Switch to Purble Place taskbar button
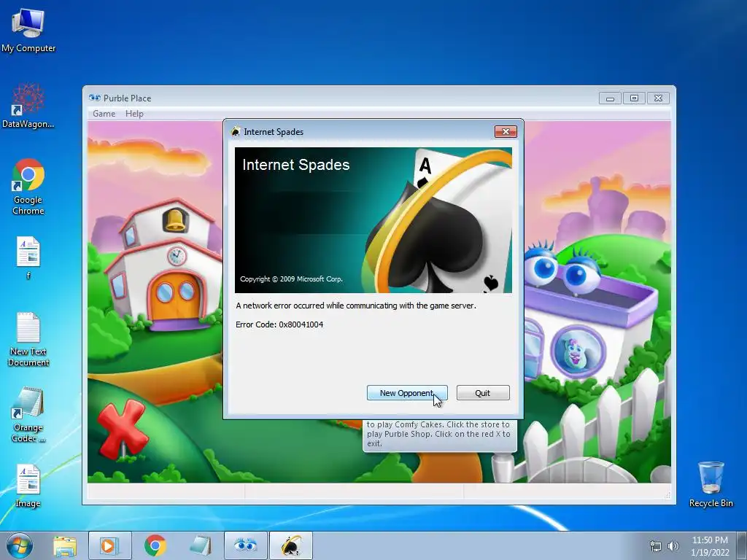 click(x=245, y=545)
